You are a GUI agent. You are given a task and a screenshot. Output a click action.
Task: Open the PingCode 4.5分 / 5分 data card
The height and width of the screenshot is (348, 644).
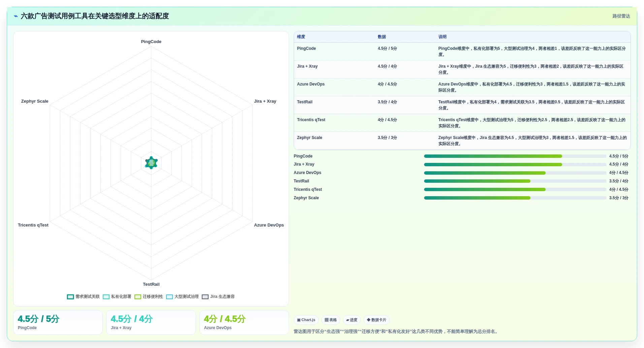click(58, 322)
